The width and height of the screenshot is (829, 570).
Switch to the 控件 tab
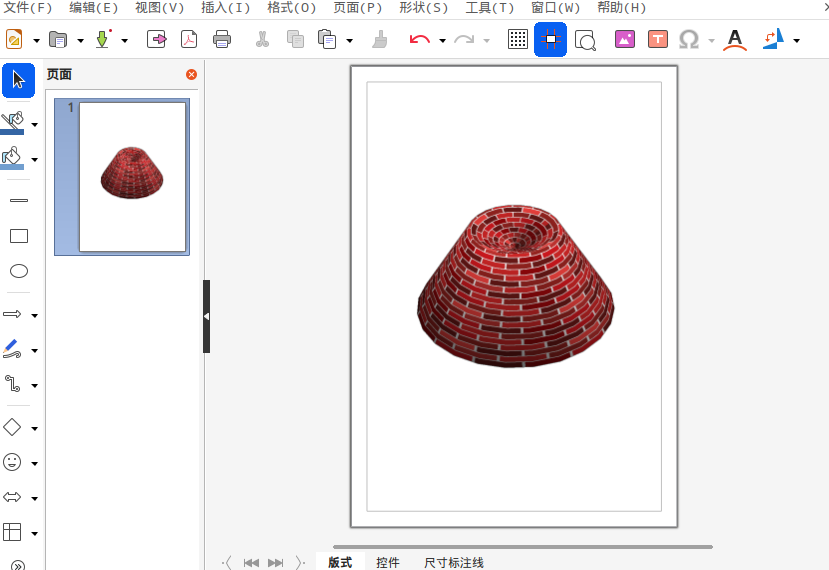(388, 563)
